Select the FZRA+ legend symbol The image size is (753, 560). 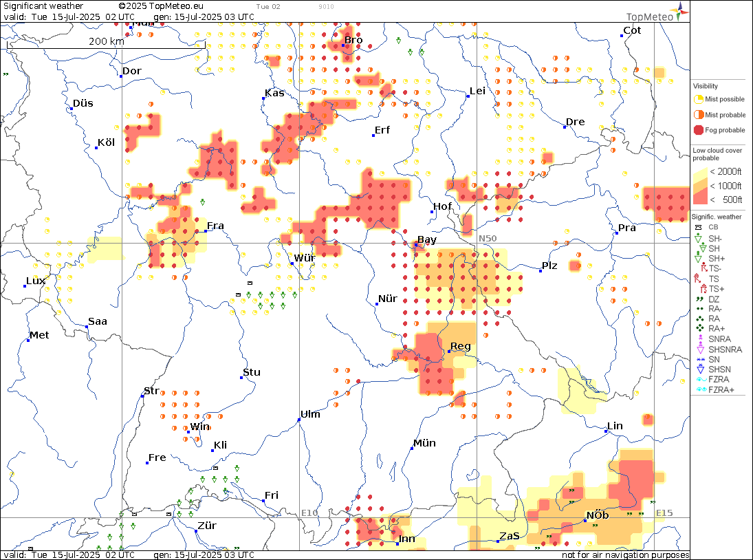[701, 389]
